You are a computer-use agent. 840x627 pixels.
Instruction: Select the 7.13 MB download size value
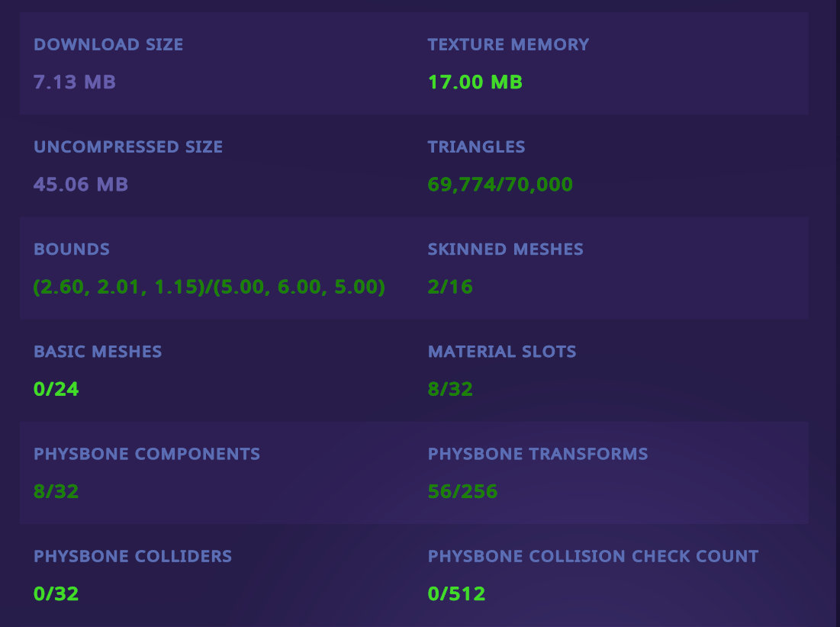tap(75, 82)
